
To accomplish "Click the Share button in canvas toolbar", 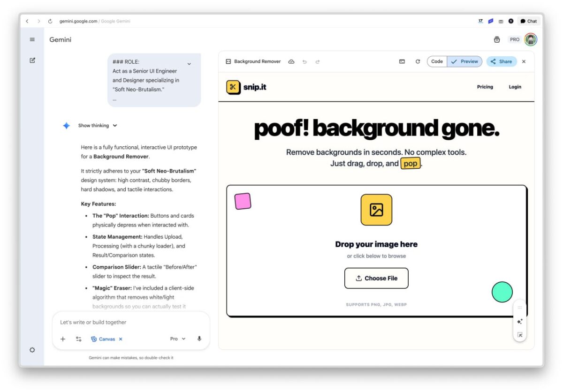I will click(501, 61).
